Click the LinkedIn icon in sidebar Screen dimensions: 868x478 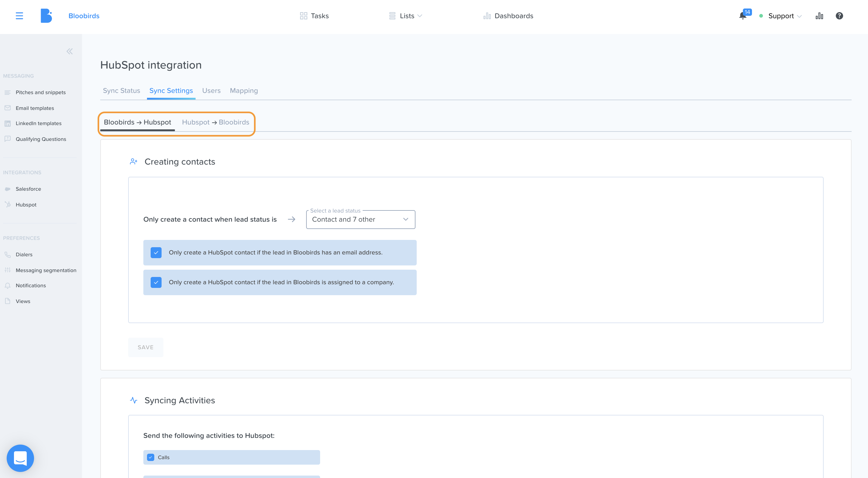[x=7, y=123]
